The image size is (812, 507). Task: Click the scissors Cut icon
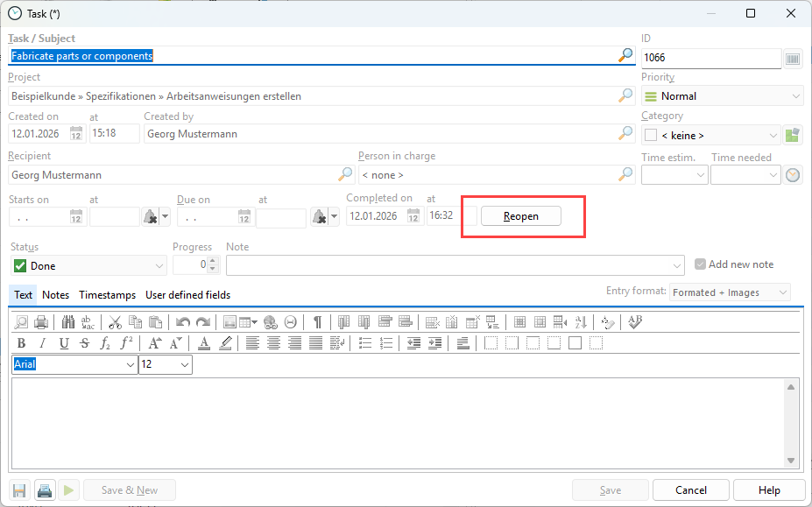(x=115, y=321)
